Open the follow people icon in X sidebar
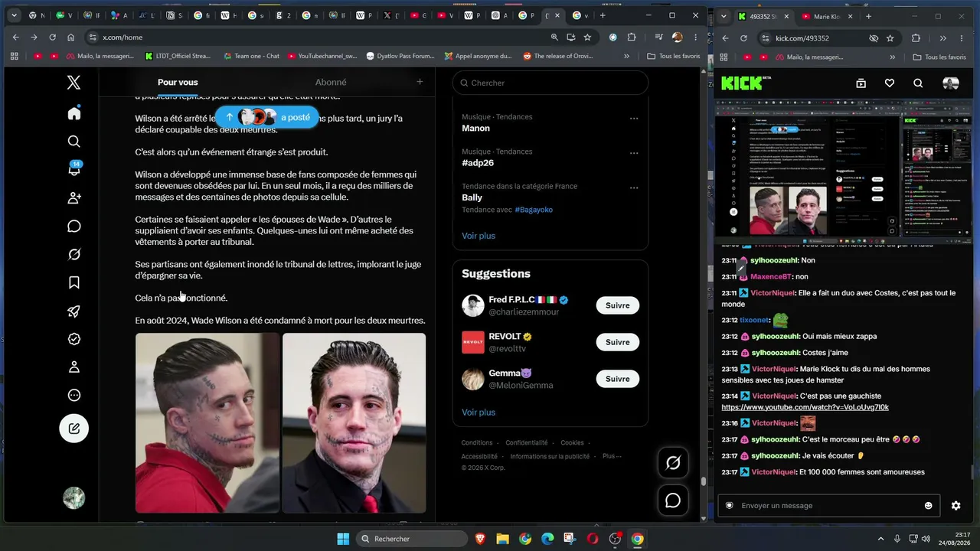Viewport: 980px width, 551px height. 74,198
